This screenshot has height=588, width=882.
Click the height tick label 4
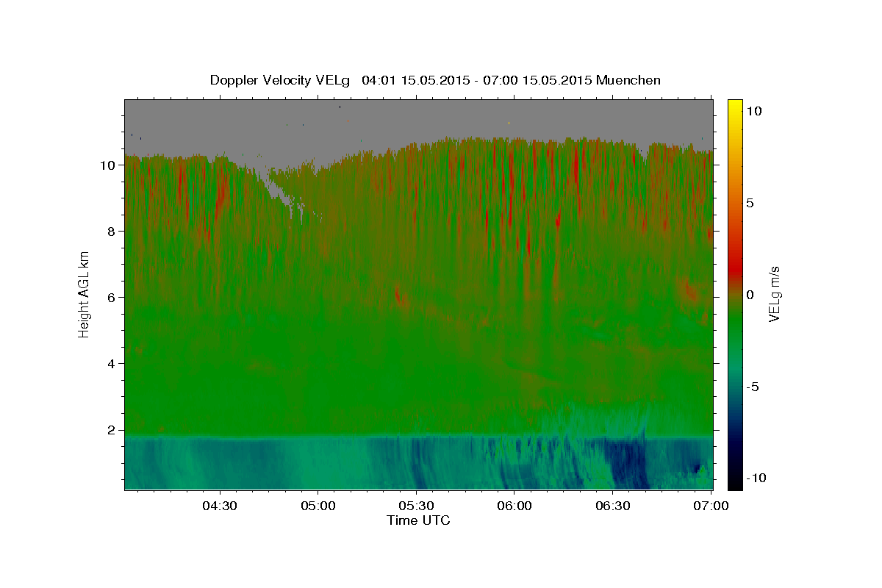coord(112,364)
